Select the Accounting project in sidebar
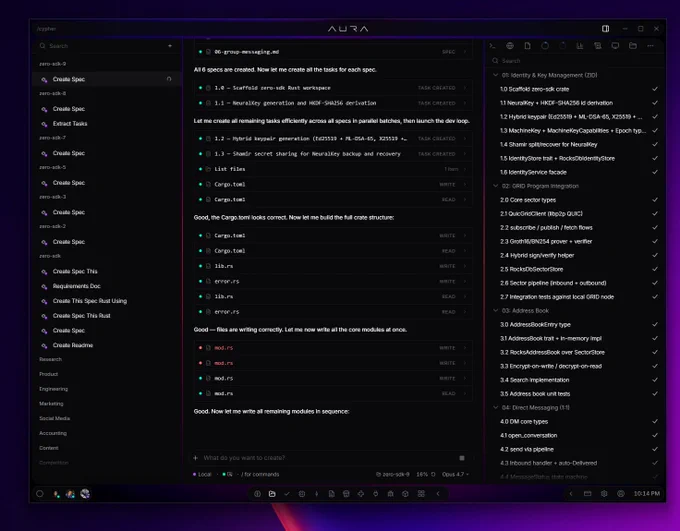 pyautogui.click(x=53, y=433)
